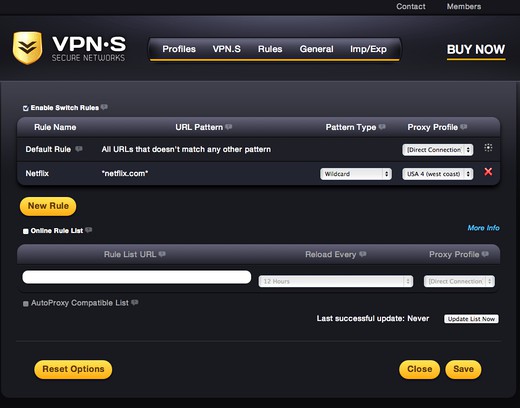This screenshot has height=408, width=520.
Task: Click Update List Now button
Action: point(471,319)
